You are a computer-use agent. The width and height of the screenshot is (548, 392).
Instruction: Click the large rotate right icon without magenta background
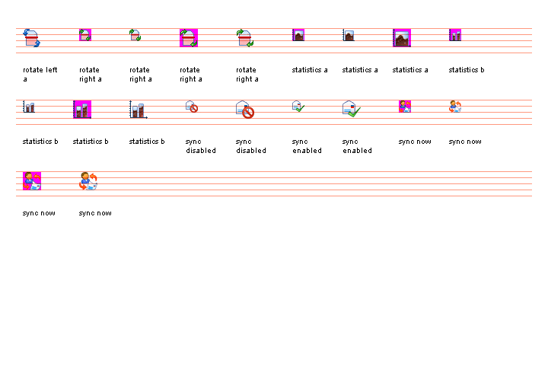(245, 38)
